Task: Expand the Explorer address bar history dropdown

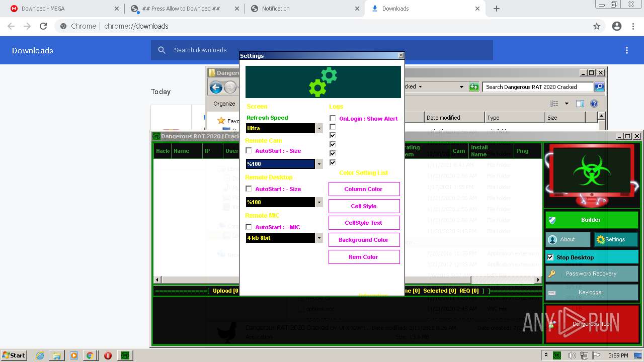Action: click(x=461, y=87)
